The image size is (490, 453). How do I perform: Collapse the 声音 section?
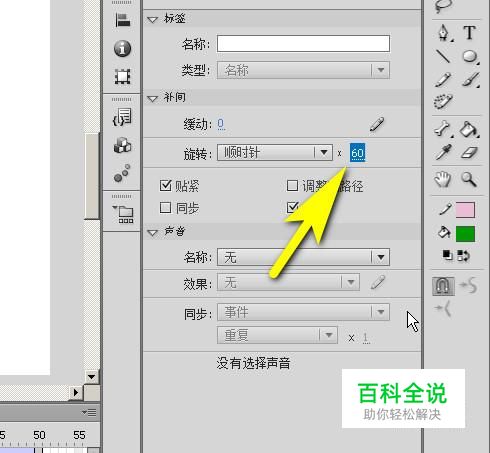152,233
